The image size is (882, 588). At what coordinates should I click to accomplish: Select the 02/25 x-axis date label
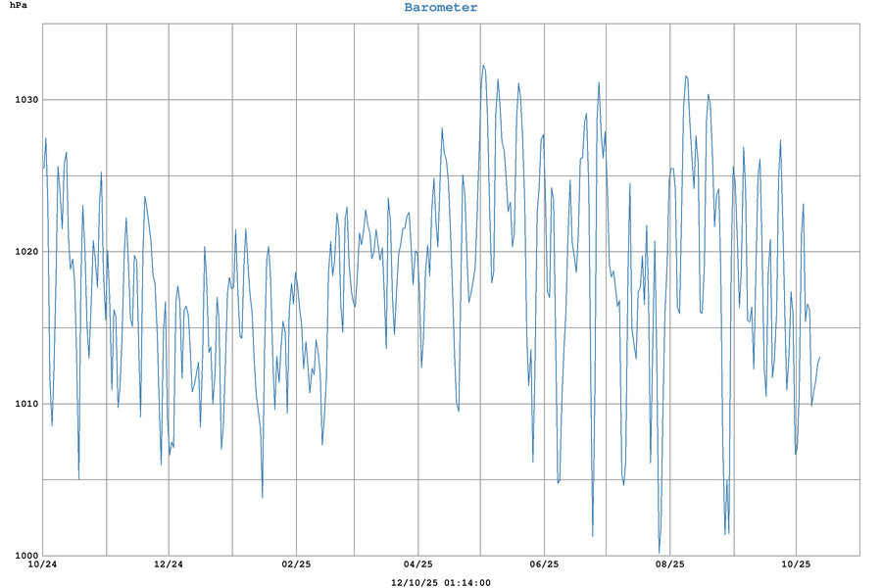tap(295, 565)
